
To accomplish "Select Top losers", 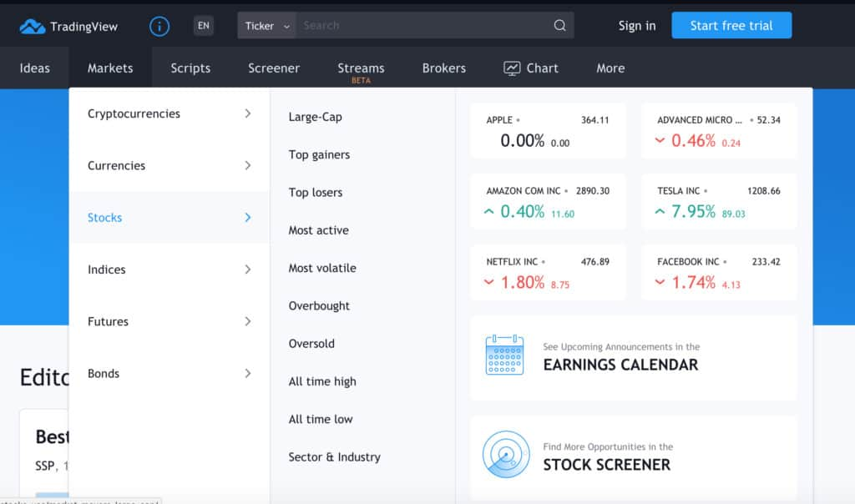I will click(x=315, y=192).
